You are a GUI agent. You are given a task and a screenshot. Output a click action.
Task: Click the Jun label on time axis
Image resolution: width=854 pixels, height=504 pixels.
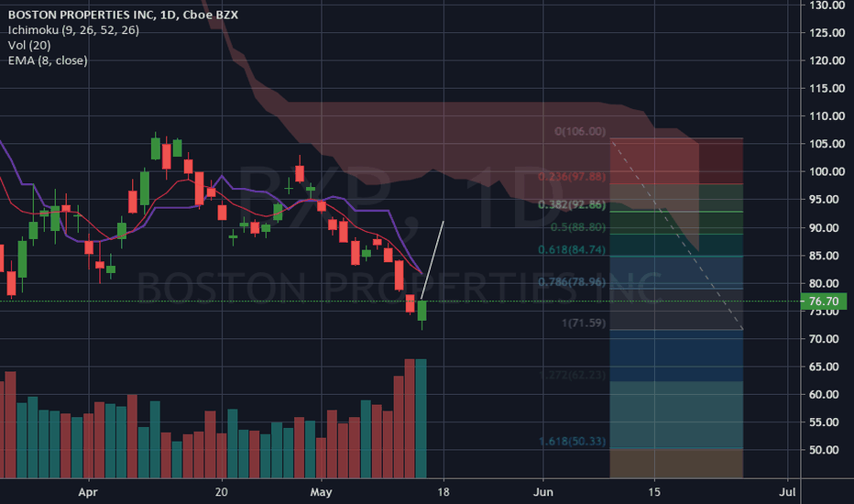(543, 492)
